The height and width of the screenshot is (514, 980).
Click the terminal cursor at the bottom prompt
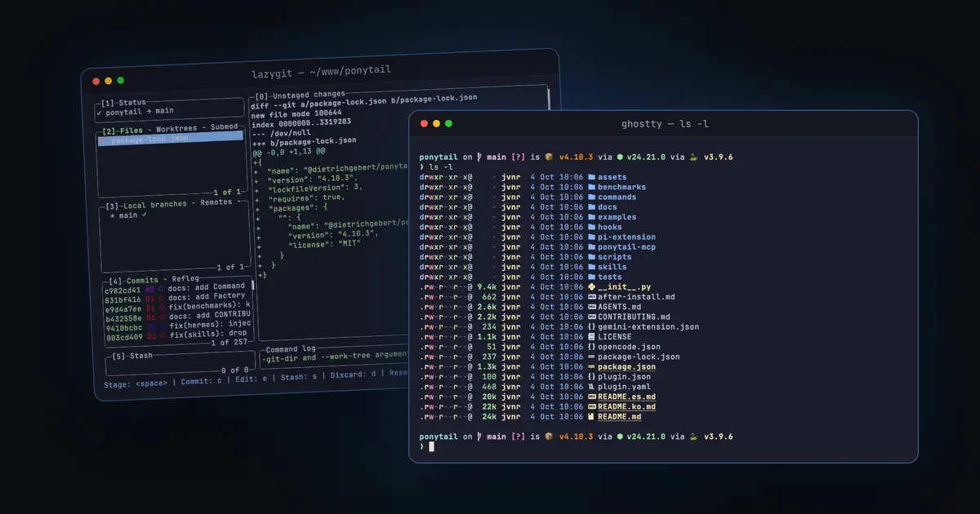tap(431, 446)
